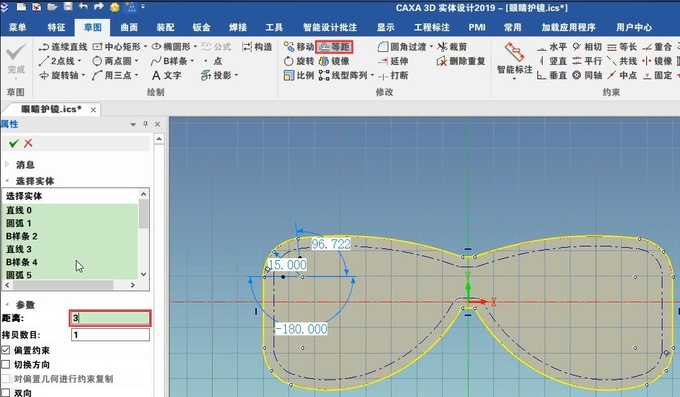The height and width of the screenshot is (397, 680).
Task: Click the 距离 distance input field
Action: tap(110, 318)
